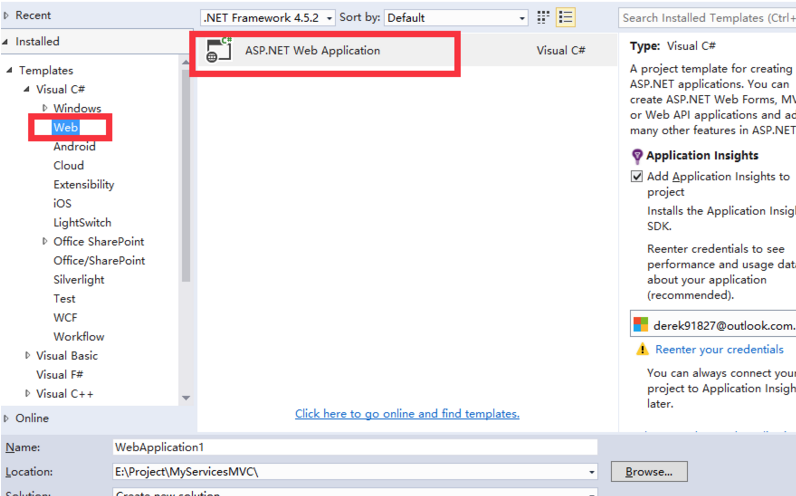This screenshot has width=796, height=496.
Task: Click the yellow warning icon beside credentials
Action: pos(643,349)
